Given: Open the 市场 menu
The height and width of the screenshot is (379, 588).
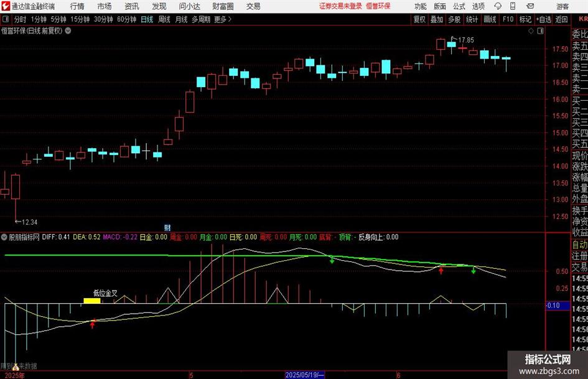Looking at the screenshot, I should pos(105,6).
